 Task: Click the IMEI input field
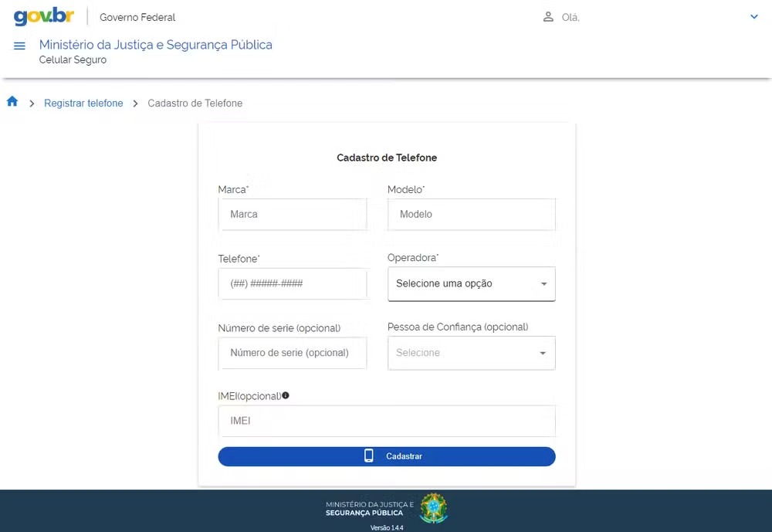pyautogui.click(x=386, y=420)
